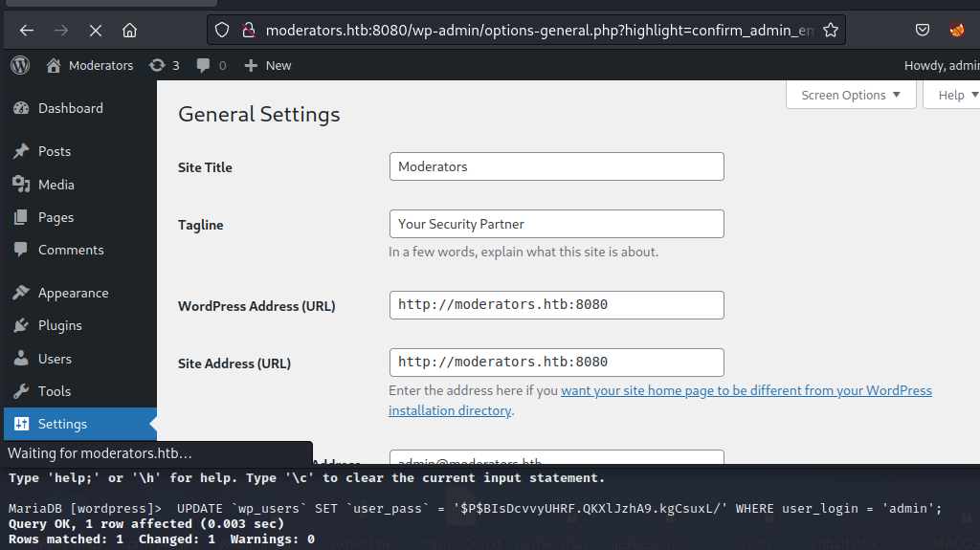Open the comments bubble in admin bar
980x550 pixels.
point(203,65)
